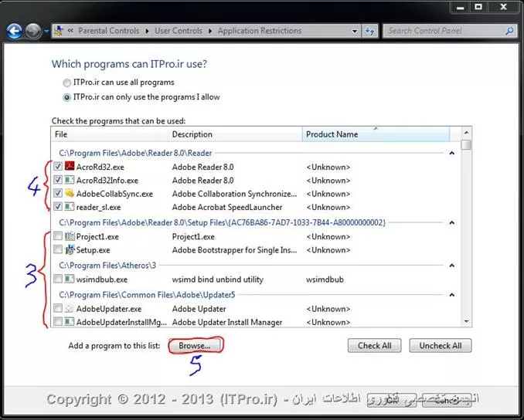Image resolution: width=524 pixels, height=420 pixels.
Task: Click the program list scrollbar thumb
Action: tap(466, 144)
